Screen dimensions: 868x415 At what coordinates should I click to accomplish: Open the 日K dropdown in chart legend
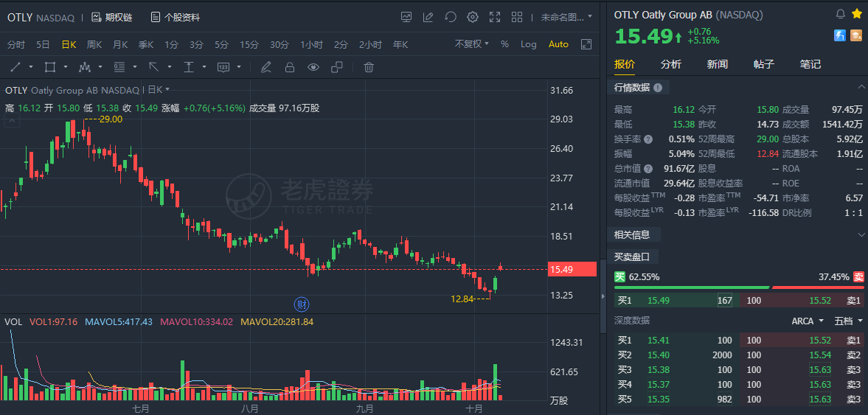(x=159, y=90)
